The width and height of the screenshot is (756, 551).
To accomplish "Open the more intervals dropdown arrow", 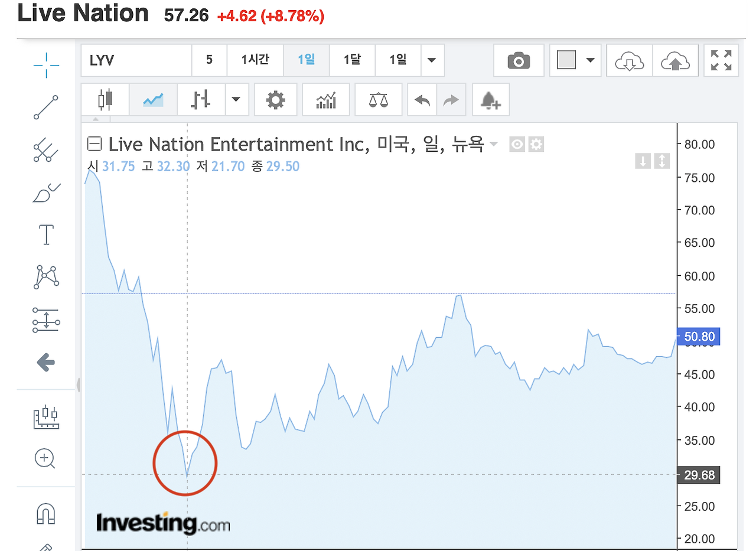I will (432, 60).
